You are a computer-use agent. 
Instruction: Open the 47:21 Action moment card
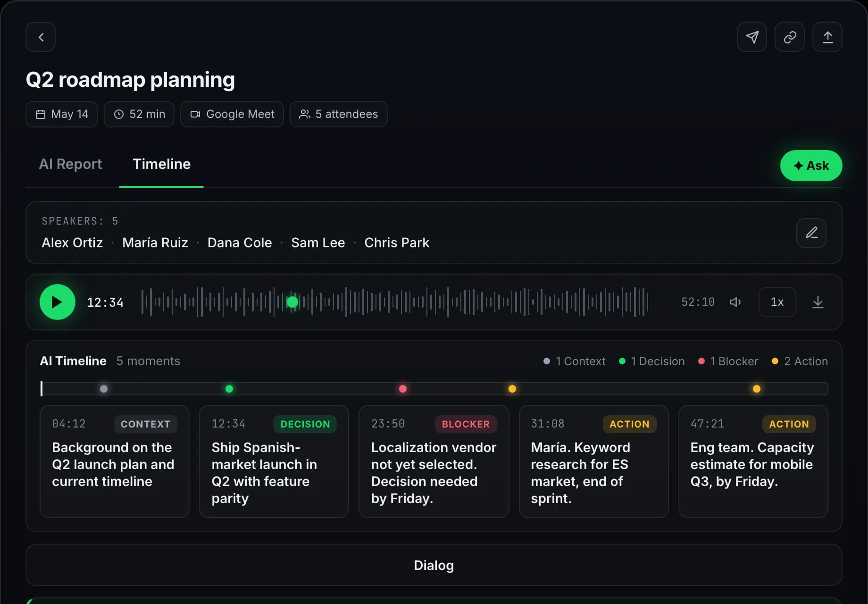(753, 461)
